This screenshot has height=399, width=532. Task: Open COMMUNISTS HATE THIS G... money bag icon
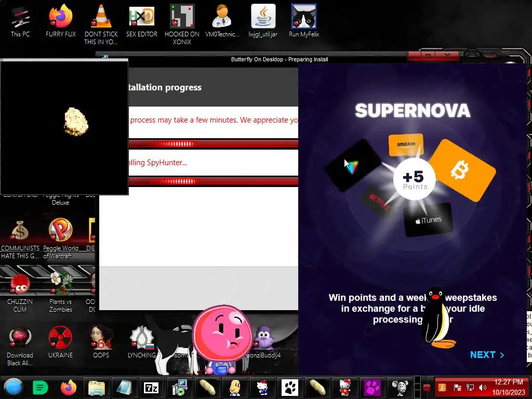[20, 239]
